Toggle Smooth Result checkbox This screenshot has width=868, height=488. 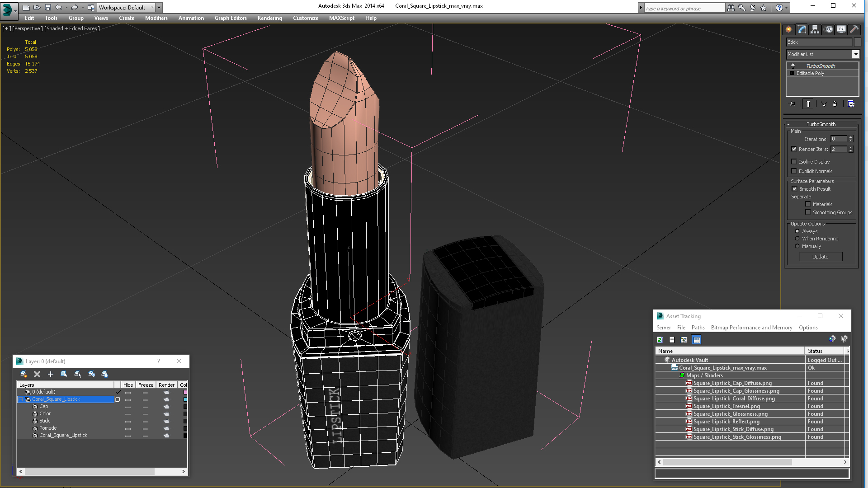794,189
